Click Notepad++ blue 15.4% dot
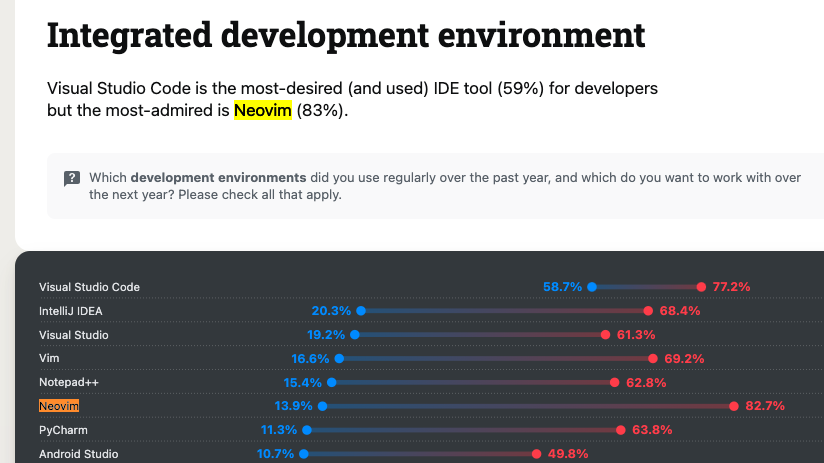Viewport: 824px width, 463px height. 332,383
